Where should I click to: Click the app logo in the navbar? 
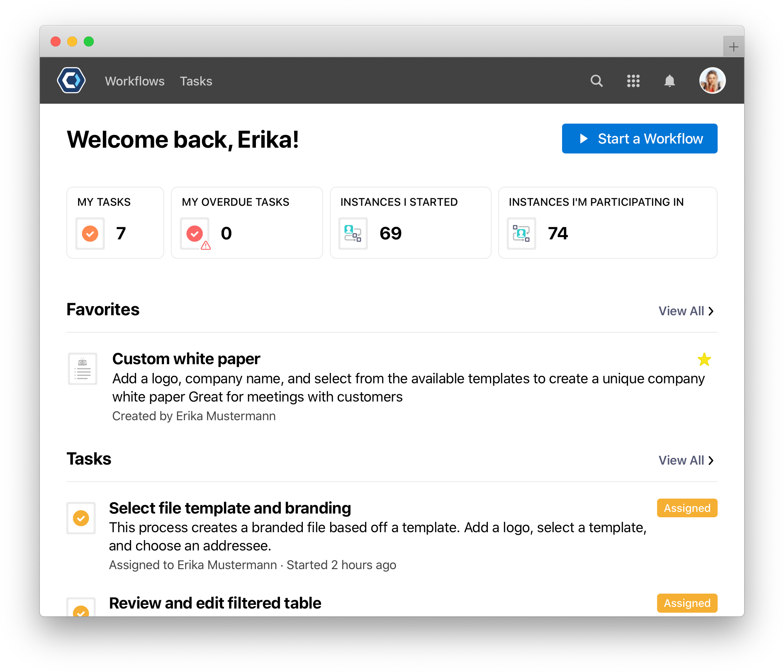click(x=71, y=80)
